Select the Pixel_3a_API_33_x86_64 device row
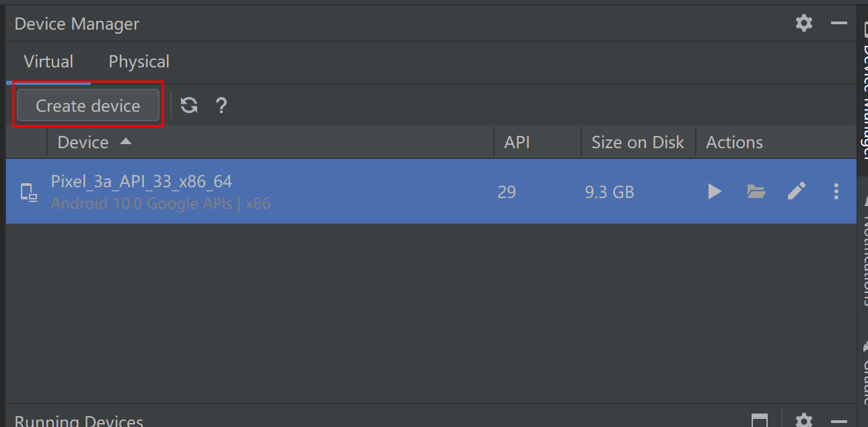 tap(431, 192)
